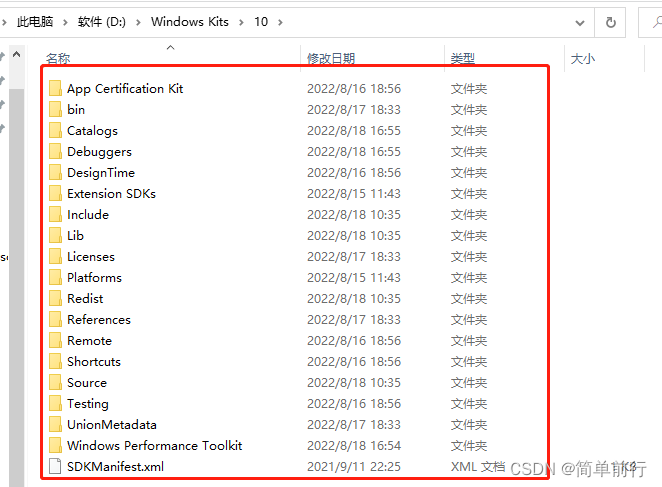662x487 pixels.
Task: Select the Shortcuts folder name
Action: pos(94,362)
